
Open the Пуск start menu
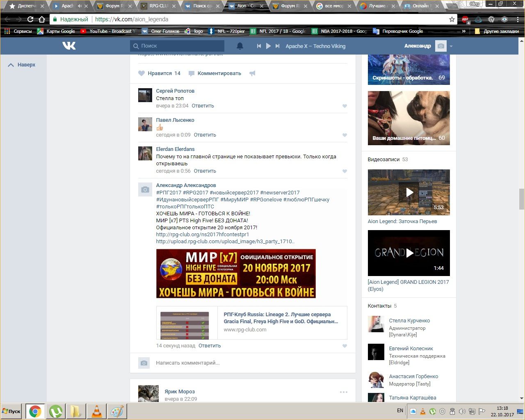(x=11, y=411)
